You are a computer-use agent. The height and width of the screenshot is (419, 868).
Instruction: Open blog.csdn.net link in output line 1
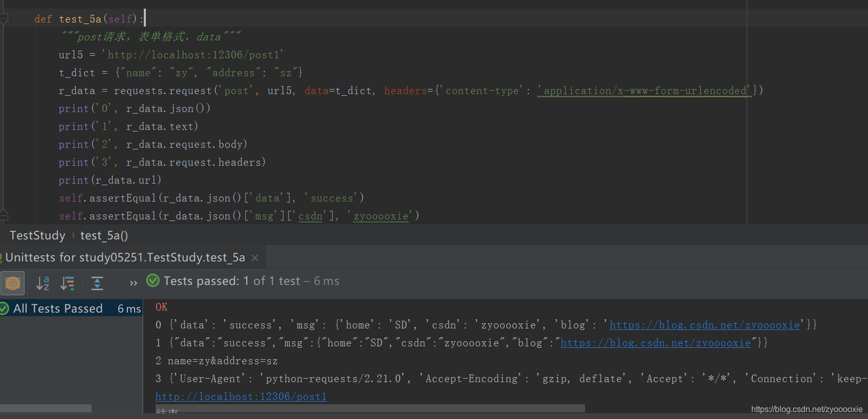[x=656, y=343]
